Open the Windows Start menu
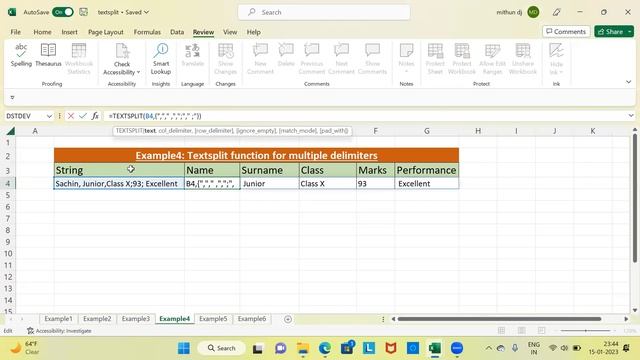Screen dimensions: 640x360 pyautogui.click(x=184, y=348)
